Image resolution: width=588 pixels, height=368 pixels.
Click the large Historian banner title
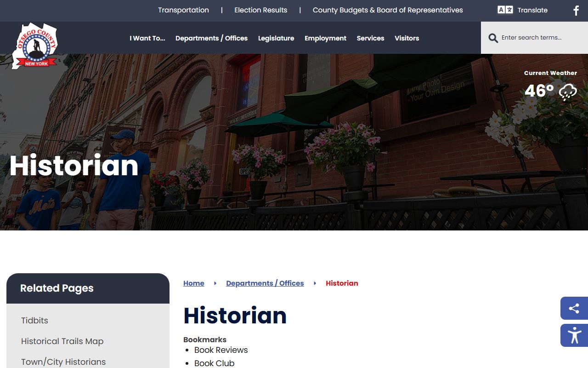point(74,165)
